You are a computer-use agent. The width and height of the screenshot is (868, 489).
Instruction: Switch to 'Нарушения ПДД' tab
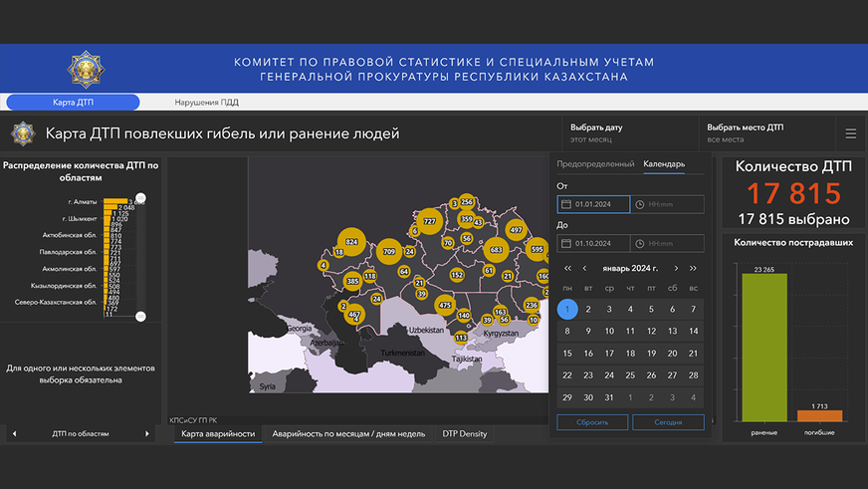coord(206,102)
